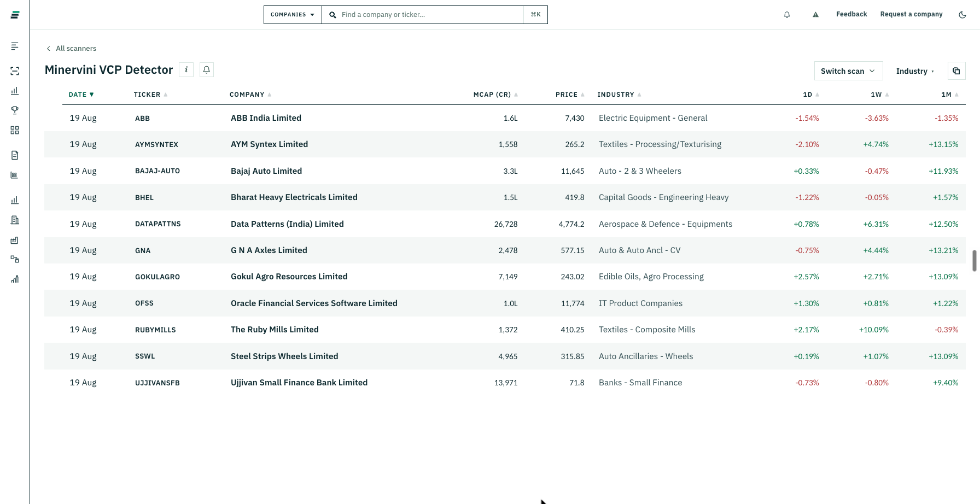This screenshot has height=504, width=980.
Task: Open G N A Axles Limited page
Action: click(x=269, y=250)
